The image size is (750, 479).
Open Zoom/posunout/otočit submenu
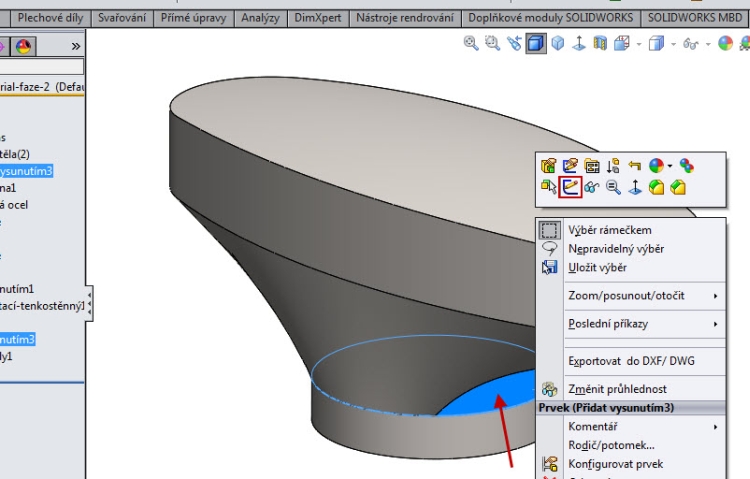[x=631, y=296]
